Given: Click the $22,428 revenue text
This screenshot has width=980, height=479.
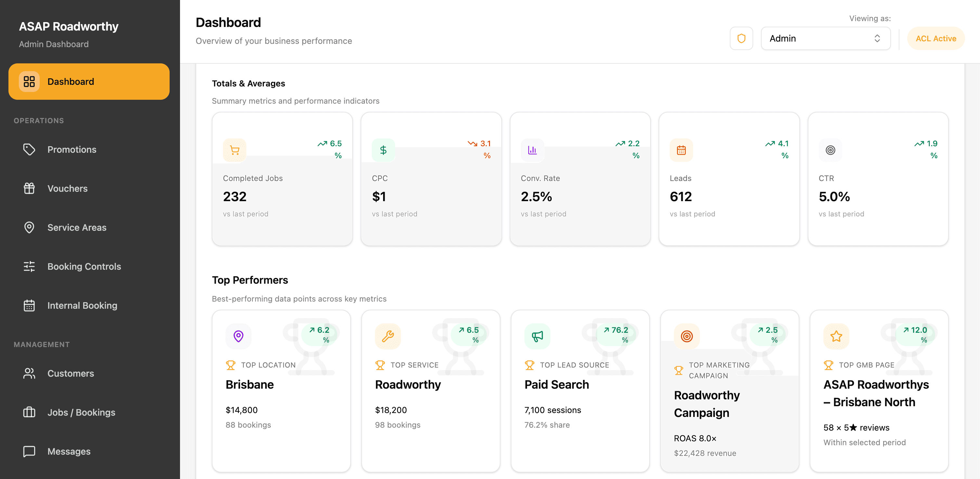Looking at the screenshot, I should pos(705,453).
